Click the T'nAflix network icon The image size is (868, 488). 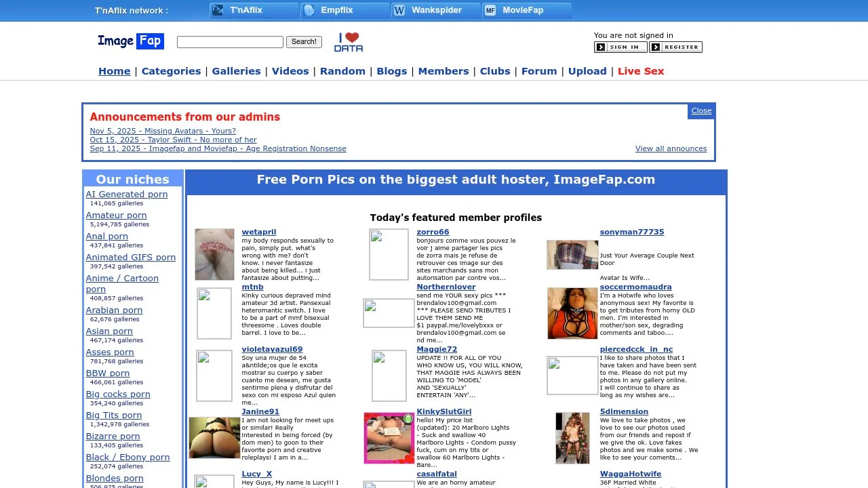[217, 10]
